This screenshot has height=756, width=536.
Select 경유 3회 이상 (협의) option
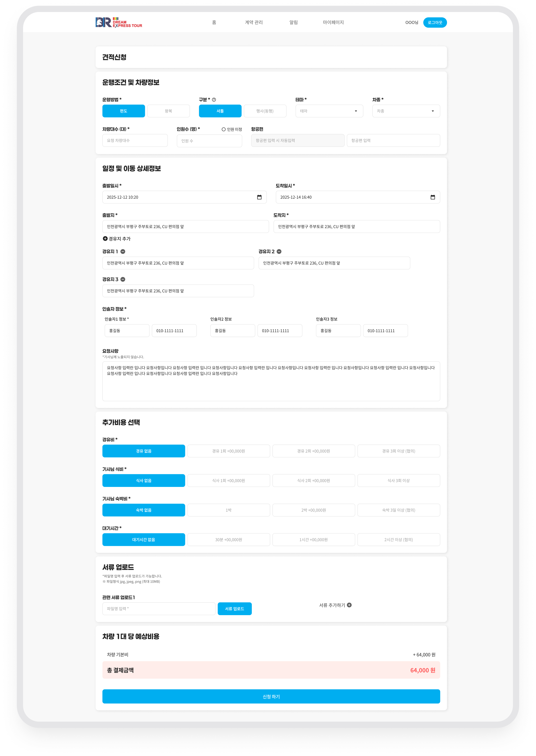(x=399, y=451)
